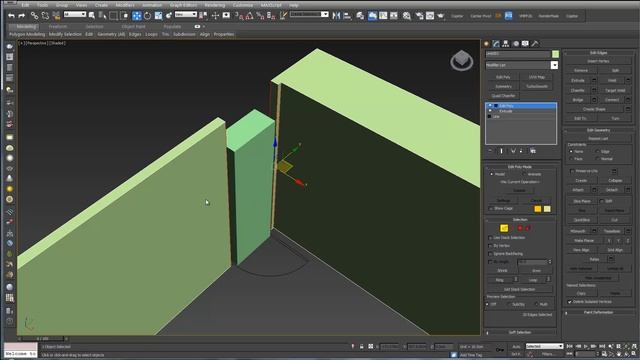
Task: Expand the Soft Selection rollout
Action: pos(519,332)
